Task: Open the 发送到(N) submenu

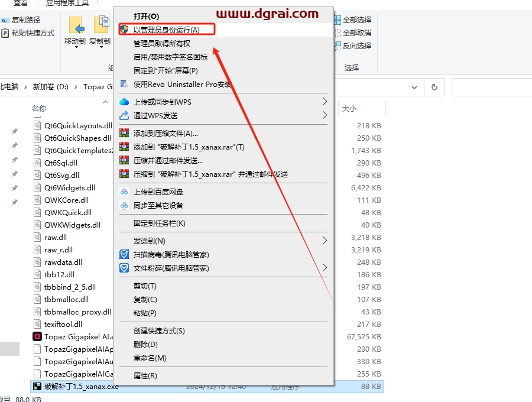Action: pyautogui.click(x=223, y=241)
